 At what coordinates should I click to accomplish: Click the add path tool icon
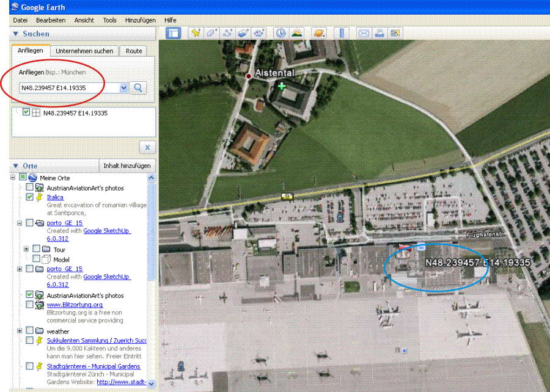click(228, 34)
